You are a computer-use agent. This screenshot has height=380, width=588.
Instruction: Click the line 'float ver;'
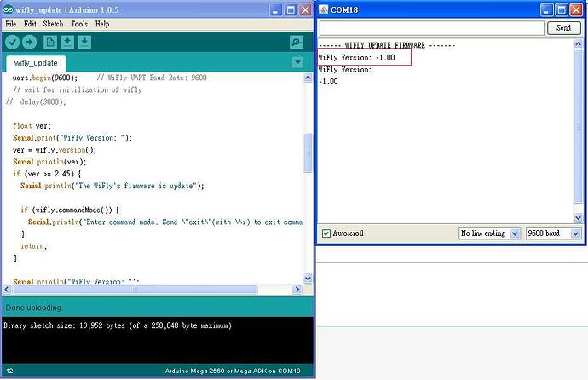tap(32, 126)
